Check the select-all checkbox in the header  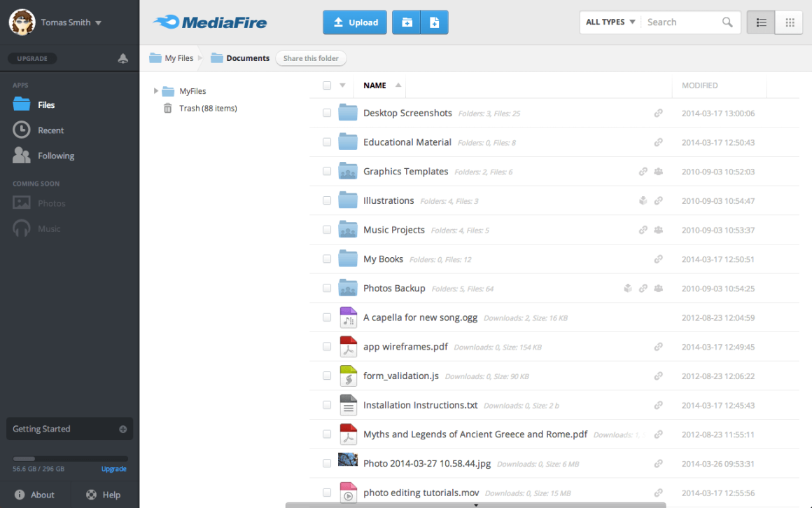(326, 84)
